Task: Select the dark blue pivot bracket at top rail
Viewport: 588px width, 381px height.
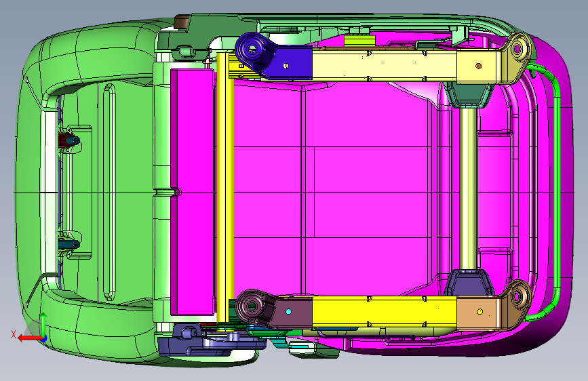Action: point(273,57)
